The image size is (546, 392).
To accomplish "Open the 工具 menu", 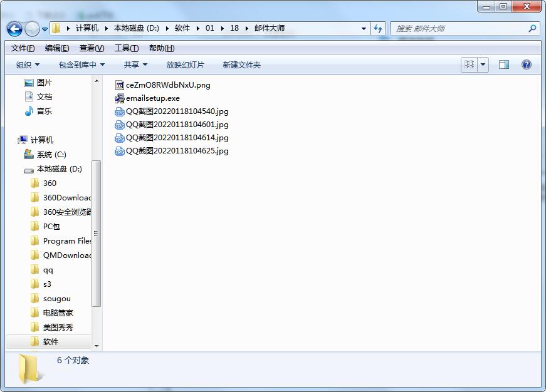I will click(124, 48).
